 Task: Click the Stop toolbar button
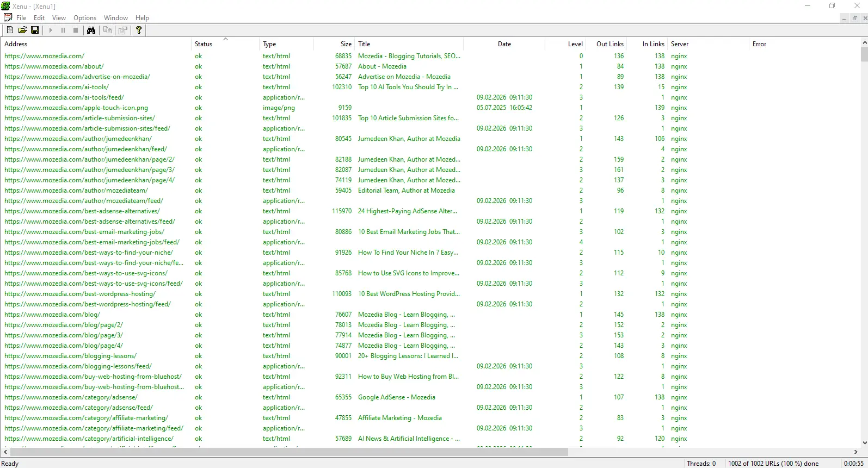click(x=76, y=30)
